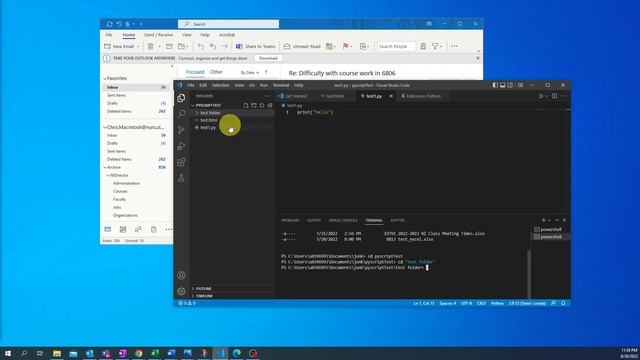640x360 pixels.
Task: Open Run and Debug view in VS Code
Action: click(x=181, y=146)
